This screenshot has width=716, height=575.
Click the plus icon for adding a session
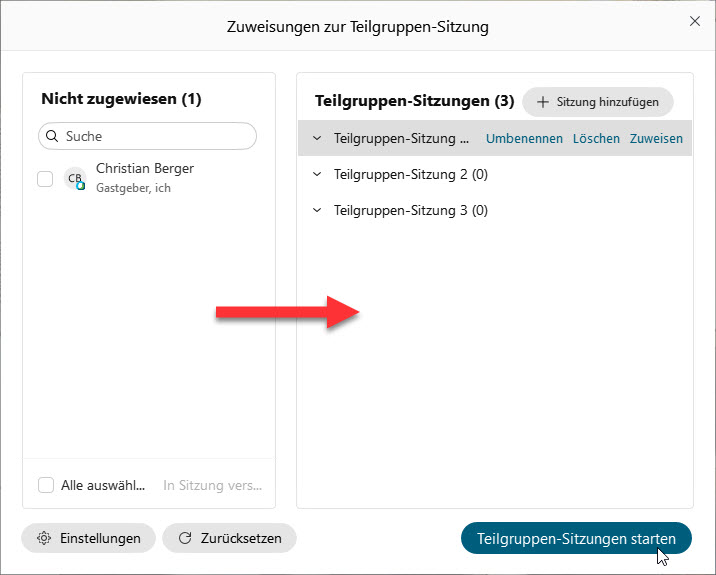pyautogui.click(x=543, y=102)
